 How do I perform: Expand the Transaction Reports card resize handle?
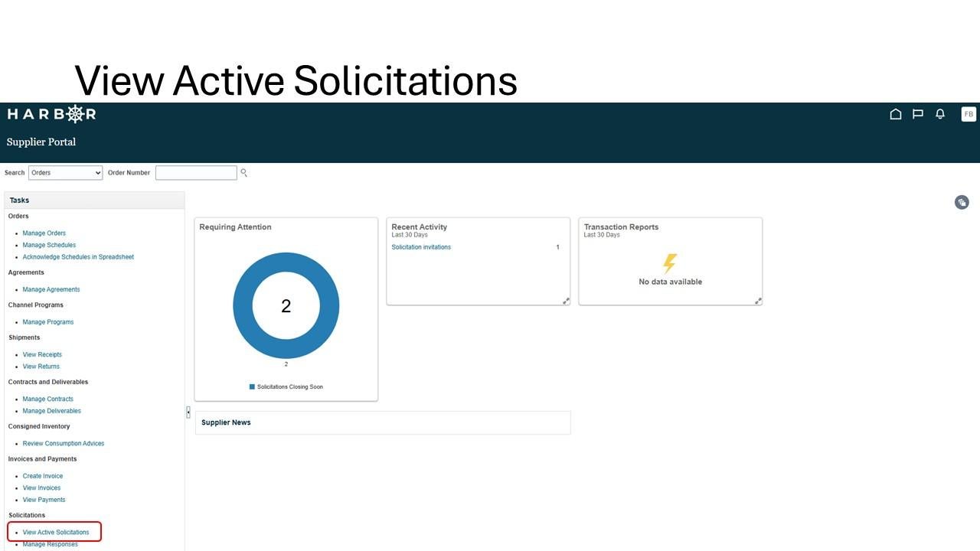(758, 301)
